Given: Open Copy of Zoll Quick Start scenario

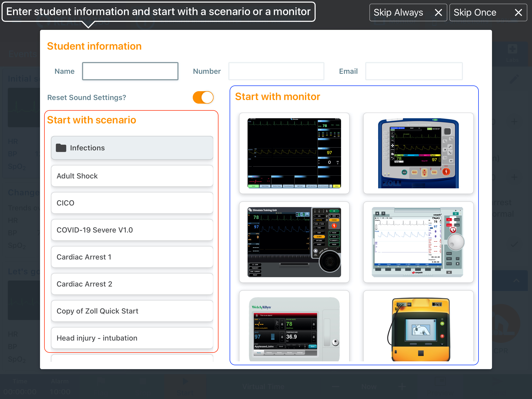Looking at the screenshot, I should [x=132, y=311].
